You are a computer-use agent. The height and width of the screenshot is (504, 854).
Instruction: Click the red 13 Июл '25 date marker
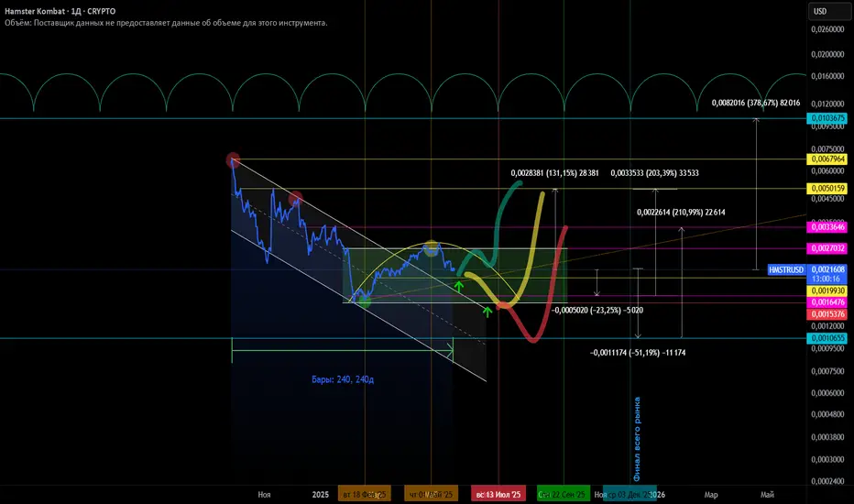(498, 494)
